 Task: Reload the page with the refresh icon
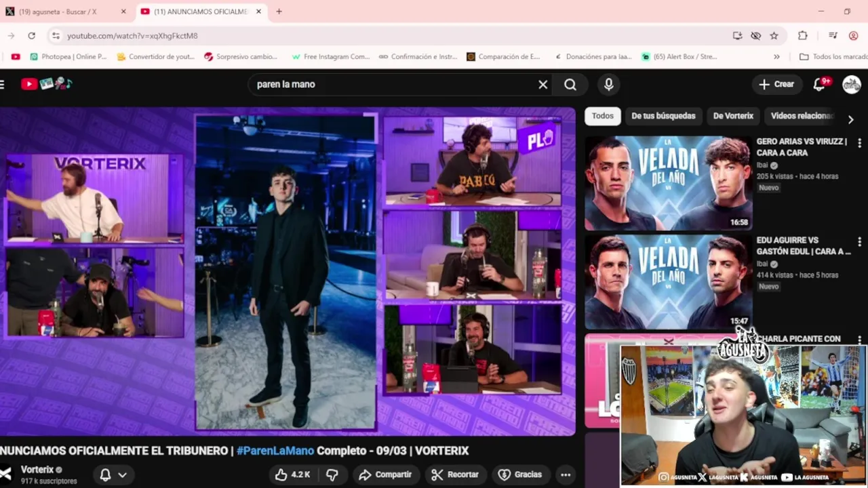(x=31, y=35)
